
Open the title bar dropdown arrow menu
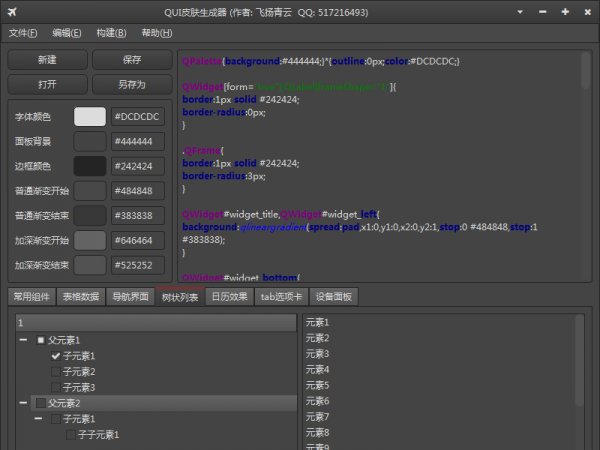click(x=520, y=12)
